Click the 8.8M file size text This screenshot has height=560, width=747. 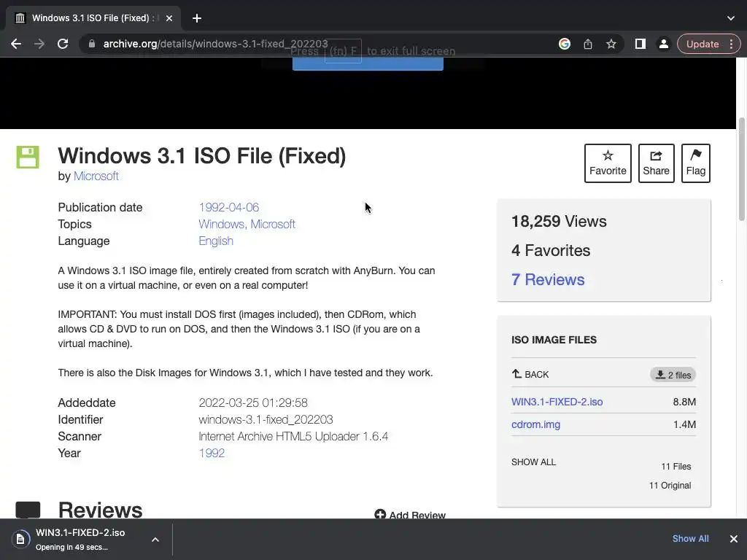pyautogui.click(x=684, y=402)
